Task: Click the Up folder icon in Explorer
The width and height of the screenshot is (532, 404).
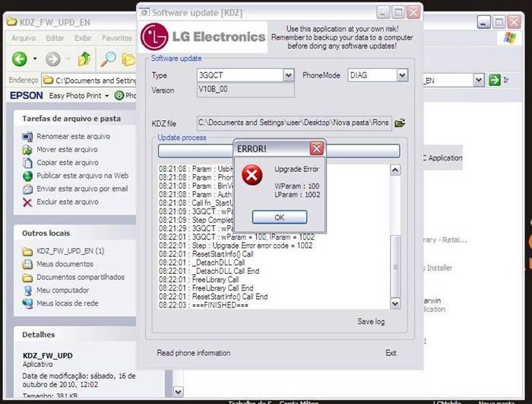Action: pos(84,59)
